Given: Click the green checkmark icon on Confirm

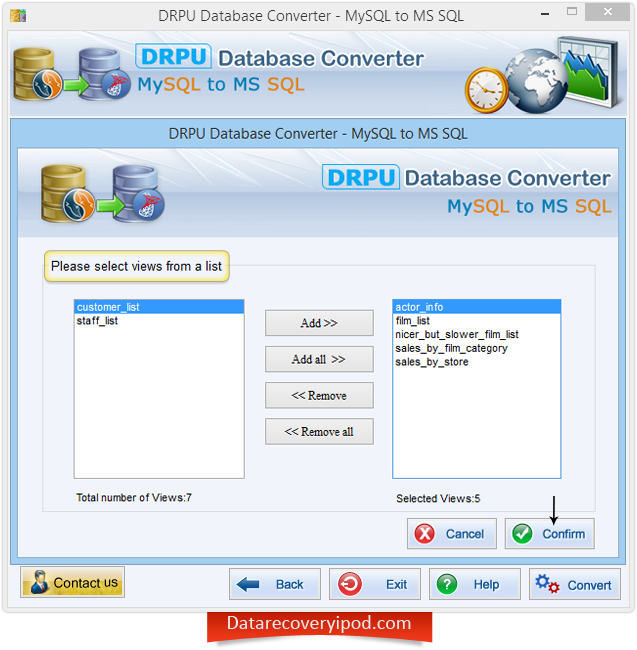Looking at the screenshot, I should (522, 534).
